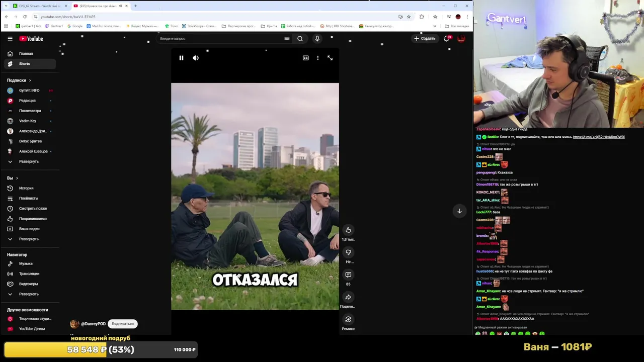
Task: Expand Развернуть under Видеоигры
Action: [30, 294]
